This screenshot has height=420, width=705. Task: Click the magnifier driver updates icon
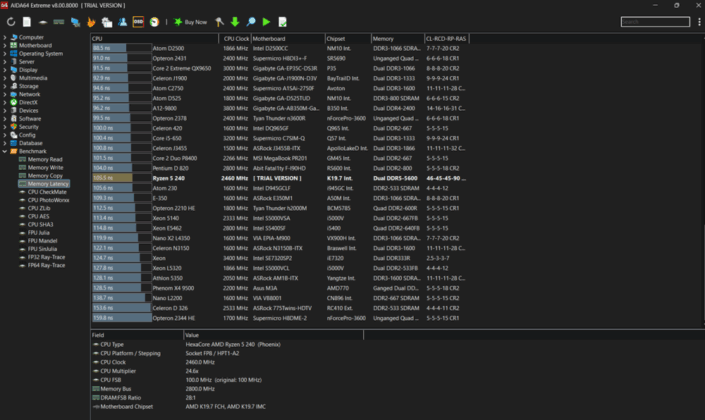(x=251, y=22)
